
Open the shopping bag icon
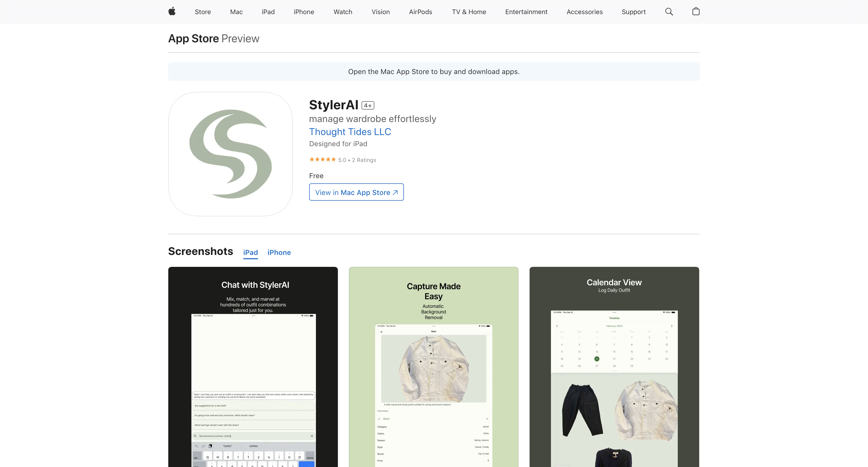(696, 11)
